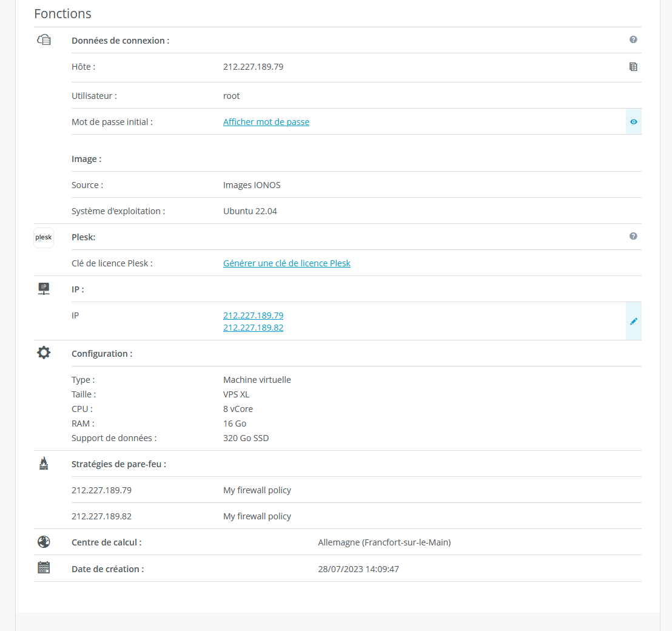This screenshot has height=631, width=672.
Task: Click the Clé de licence Plesk label
Action: pyautogui.click(x=112, y=263)
